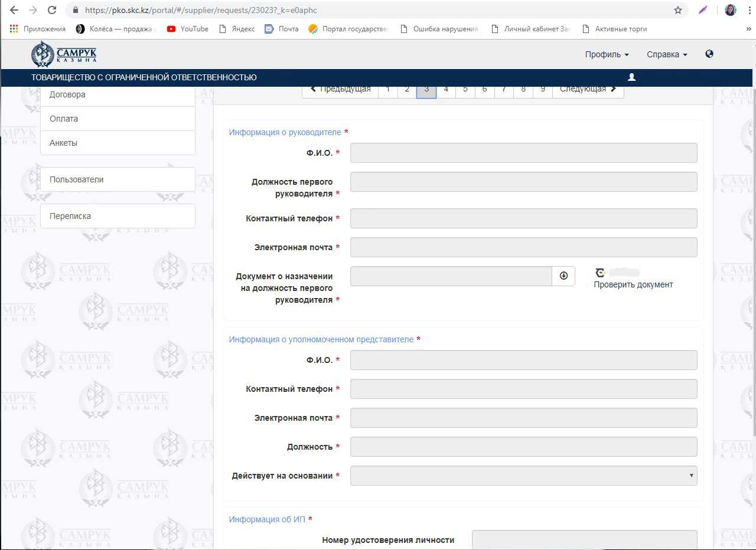Image resolution: width=756 pixels, height=550 pixels.
Task: Click the page's vertical scrollbar
Action: click(752, 260)
